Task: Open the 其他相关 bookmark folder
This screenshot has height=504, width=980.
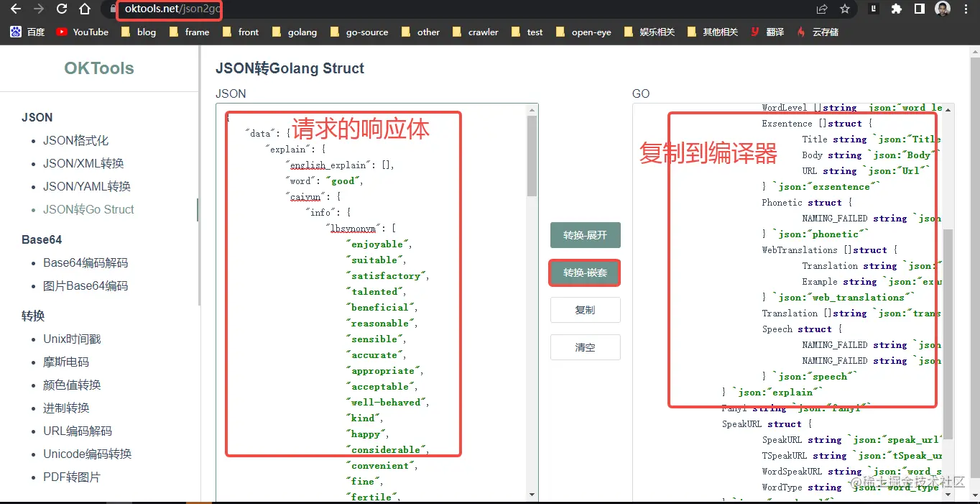Action: point(713,32)
